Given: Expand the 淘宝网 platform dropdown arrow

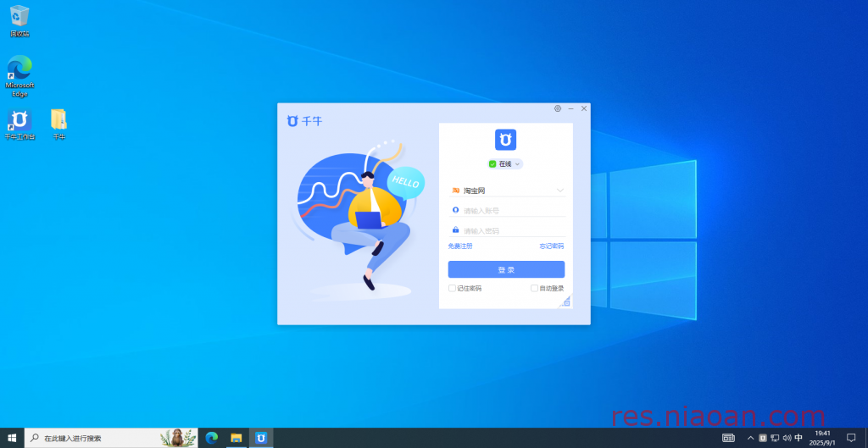Looking at the screenshot, I should coord(560,191).
